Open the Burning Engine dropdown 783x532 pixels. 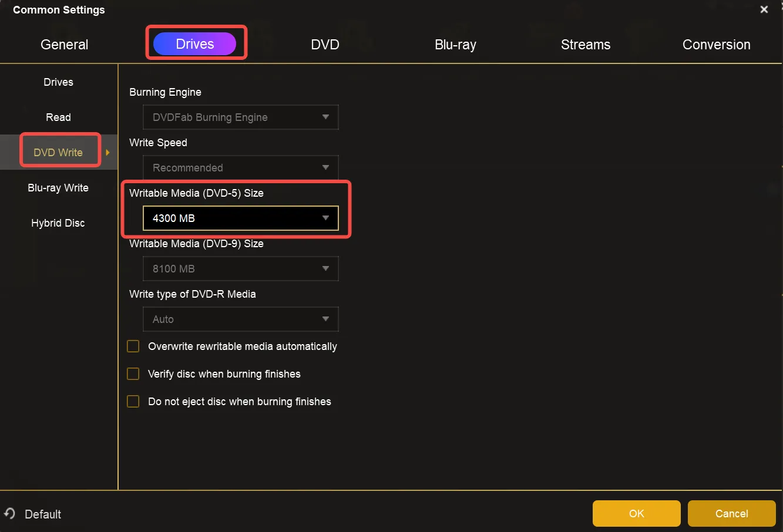click(x=241, y=117)
